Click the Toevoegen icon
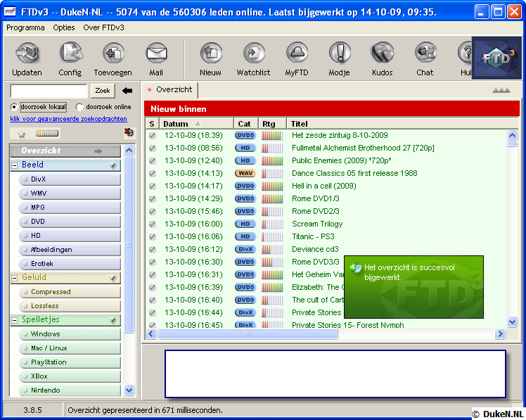 [x=113, y=53]
